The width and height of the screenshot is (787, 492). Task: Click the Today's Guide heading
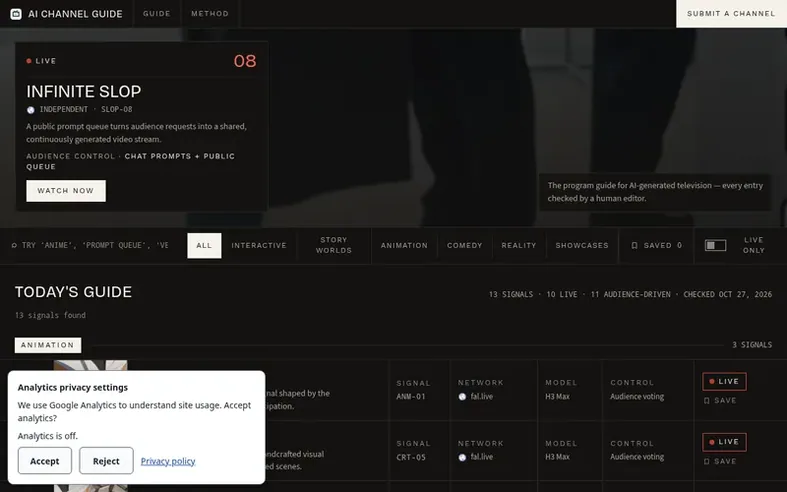[73, 292]
